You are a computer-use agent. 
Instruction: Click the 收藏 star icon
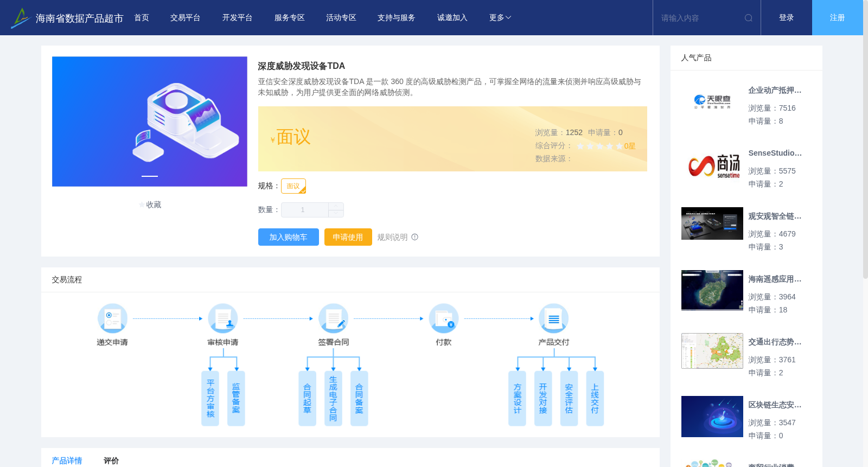pos(142,204)
